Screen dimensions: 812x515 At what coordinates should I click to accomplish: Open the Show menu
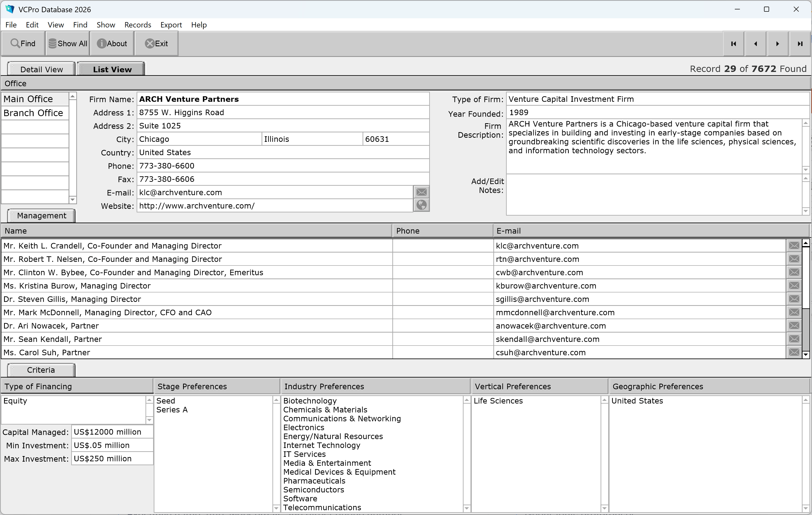tap(106, 25)
